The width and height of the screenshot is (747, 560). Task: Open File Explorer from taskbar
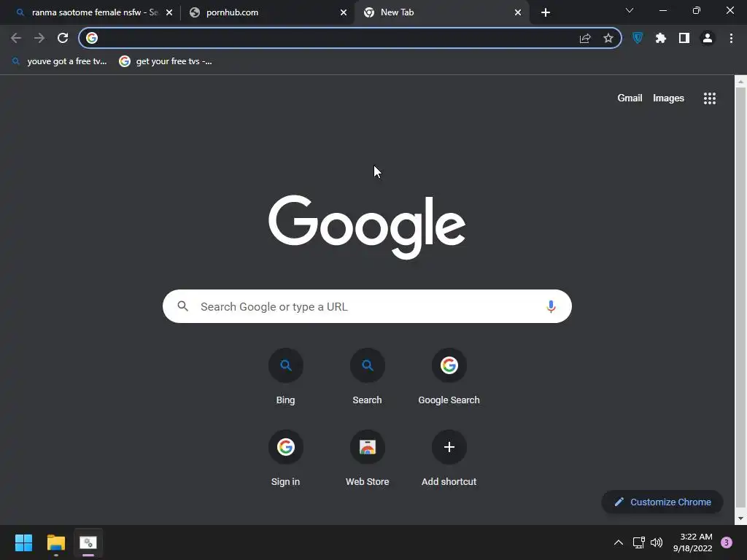coord(55,542)
